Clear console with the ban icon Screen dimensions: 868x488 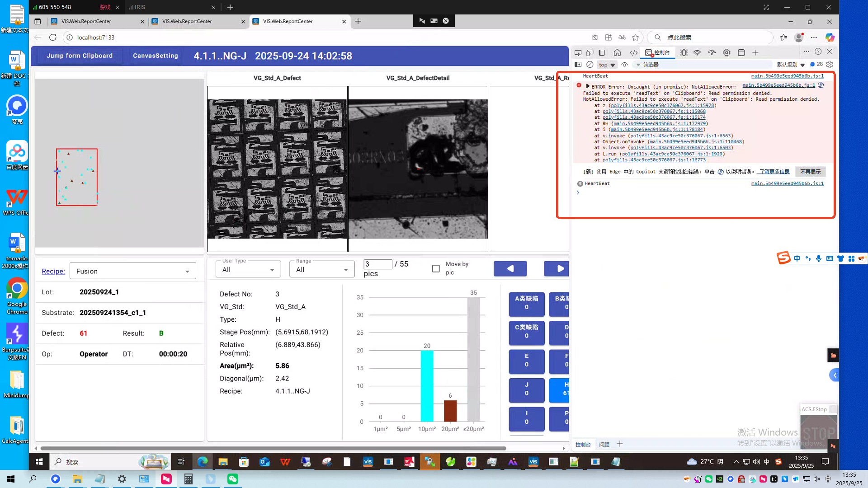tap(590, 65)
